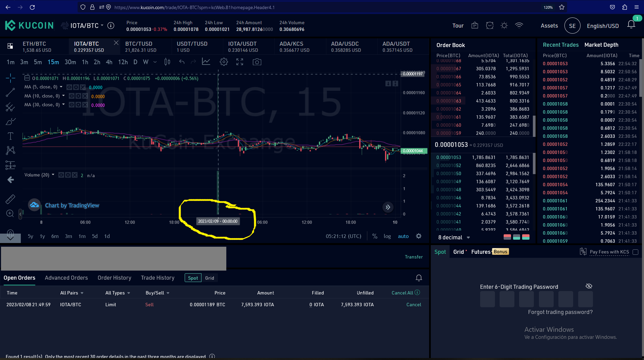Select the ruler measure tool

pyautogui.click(x=10, y=199)
